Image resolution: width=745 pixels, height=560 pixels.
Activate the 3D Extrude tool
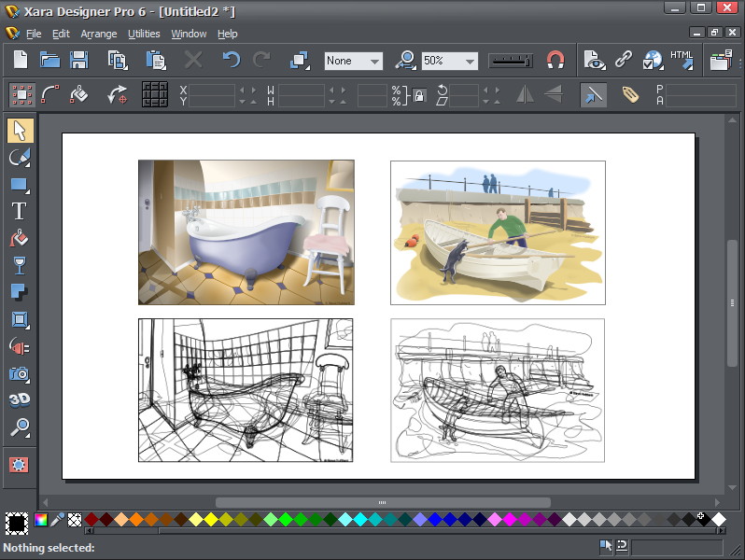click(x=20, y=400)
